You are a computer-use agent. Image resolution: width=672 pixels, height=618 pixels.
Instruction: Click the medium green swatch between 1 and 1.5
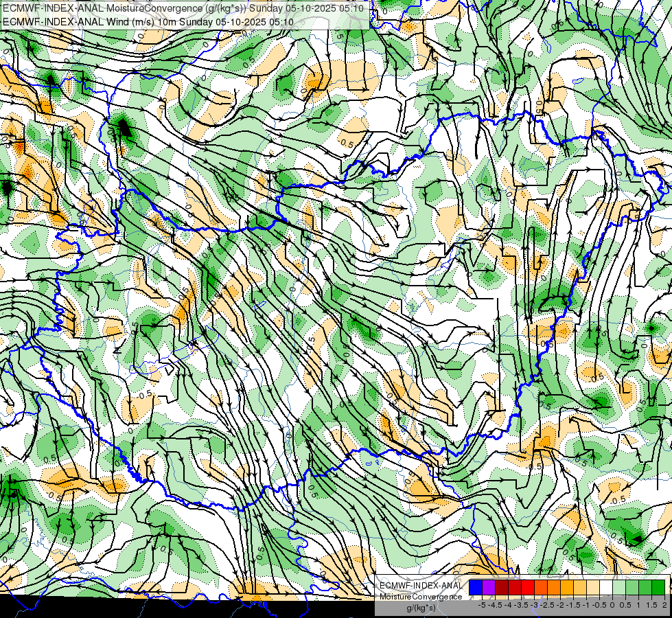pyautogui.click(x=645, y=588)
